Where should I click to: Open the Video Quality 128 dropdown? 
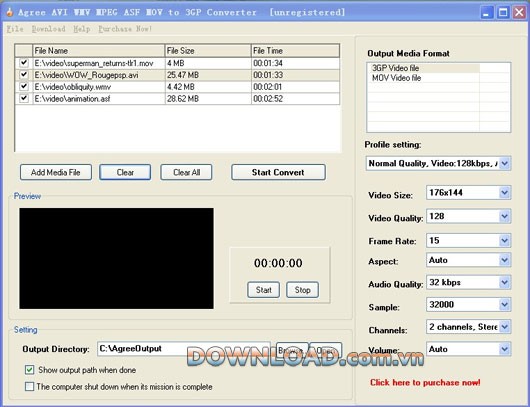click(504, 216)
